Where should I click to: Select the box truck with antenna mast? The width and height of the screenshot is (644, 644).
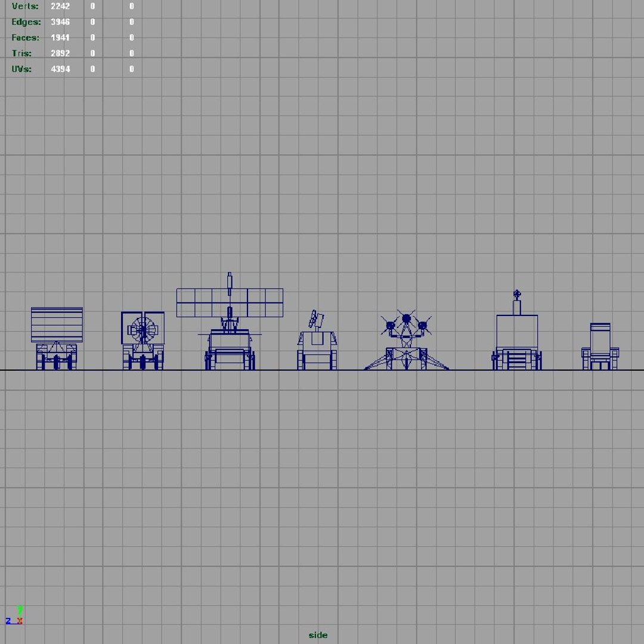(516, 330)
